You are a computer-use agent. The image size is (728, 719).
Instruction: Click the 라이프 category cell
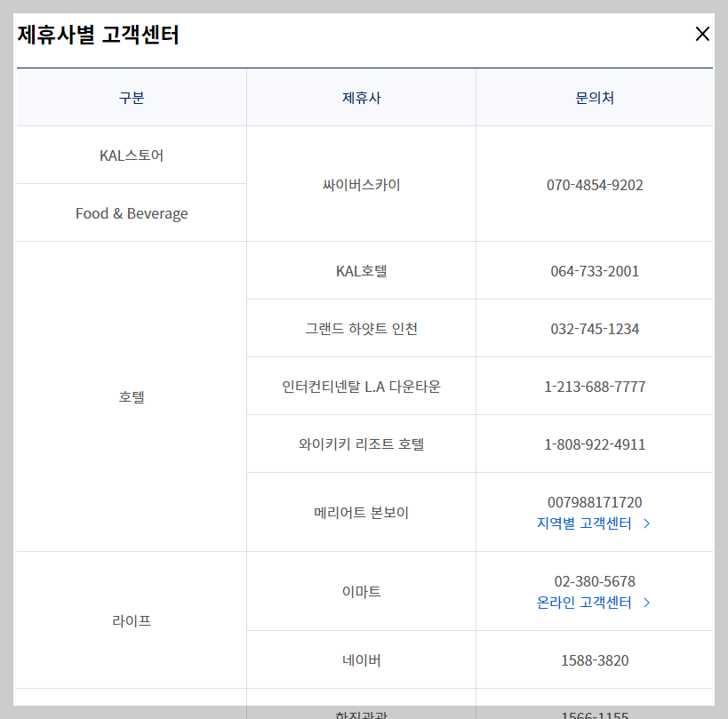click(x=132, y=620)
